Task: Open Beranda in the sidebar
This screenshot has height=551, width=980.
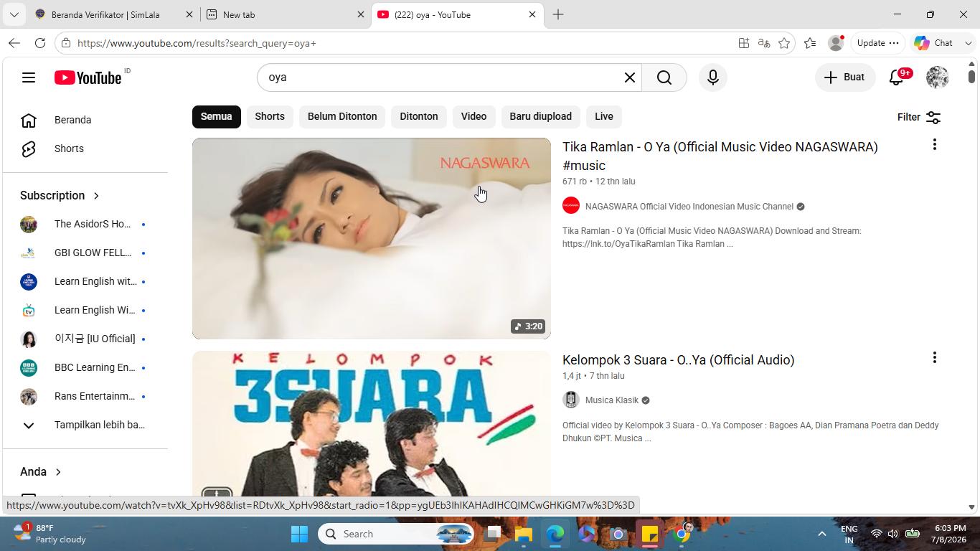Action: pos(85,120)
